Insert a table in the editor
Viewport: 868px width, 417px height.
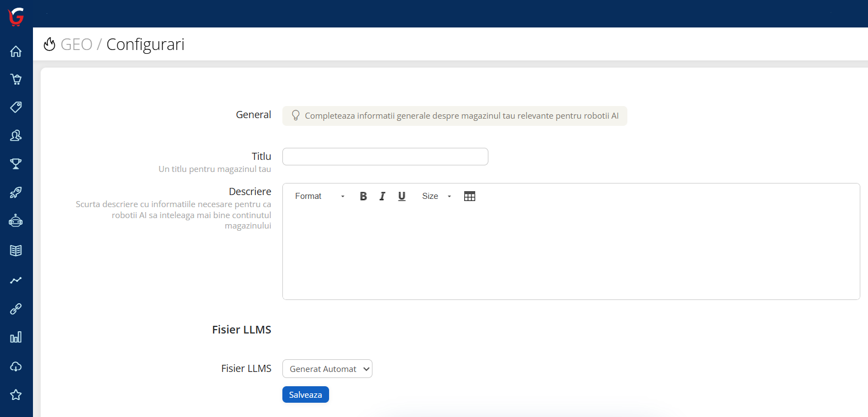pyautogui.click(x=470, y=196)
